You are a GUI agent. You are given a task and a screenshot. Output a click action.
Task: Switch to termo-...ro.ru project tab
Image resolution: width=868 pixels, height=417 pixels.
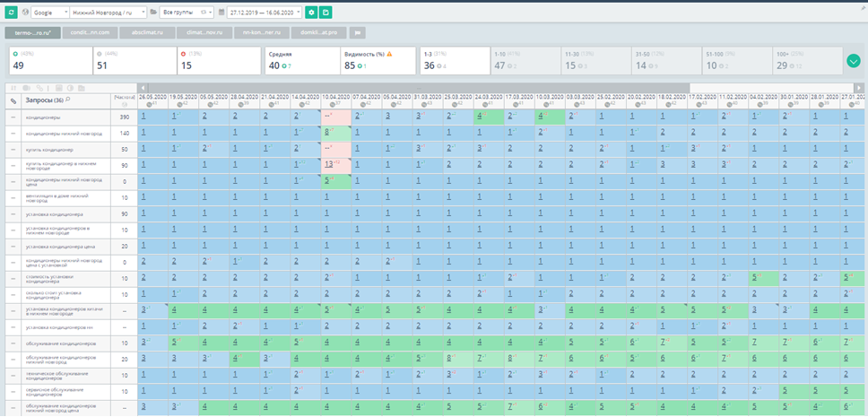[x=32, y=32]
